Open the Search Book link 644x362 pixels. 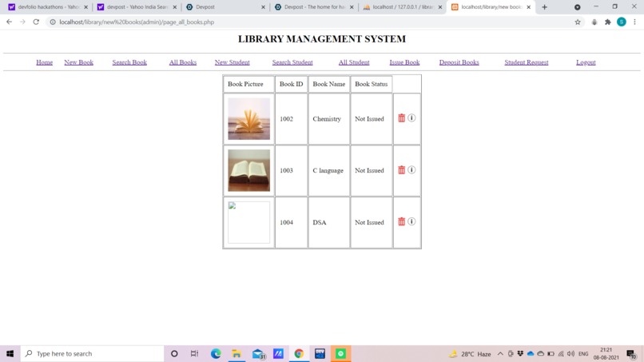click(129, 62)
